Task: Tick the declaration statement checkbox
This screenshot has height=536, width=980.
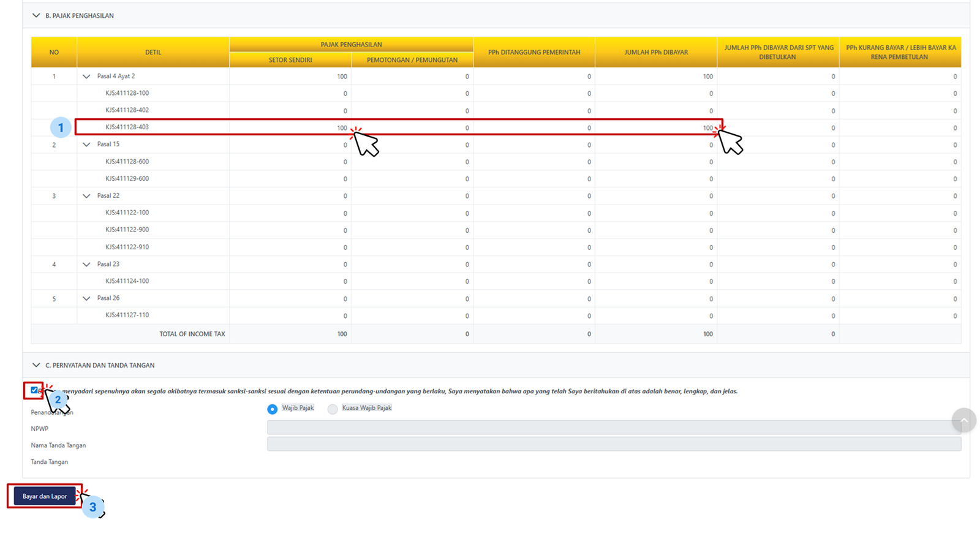Action: tap(34, 390)
